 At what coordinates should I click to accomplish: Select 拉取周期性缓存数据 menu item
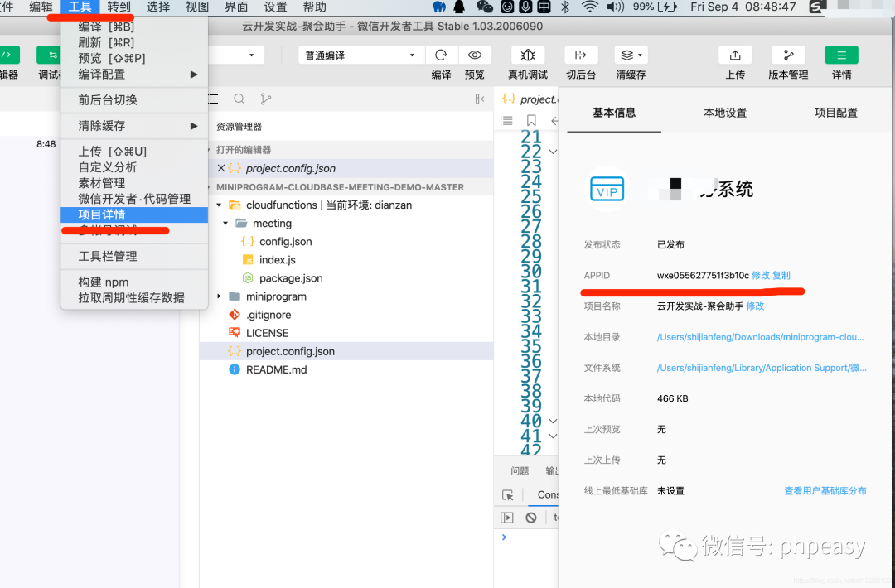[134, 297]
